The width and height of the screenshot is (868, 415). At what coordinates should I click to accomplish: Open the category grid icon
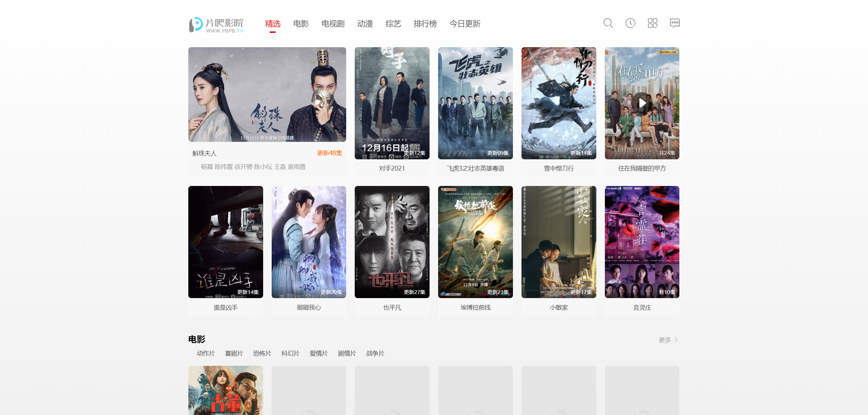click(x=652, y=23)
